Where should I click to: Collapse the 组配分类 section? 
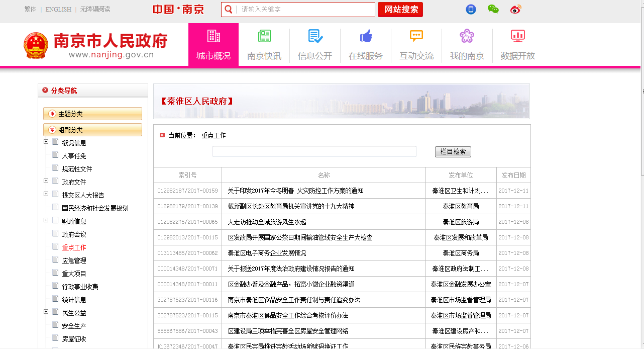[x=52, y=130]
